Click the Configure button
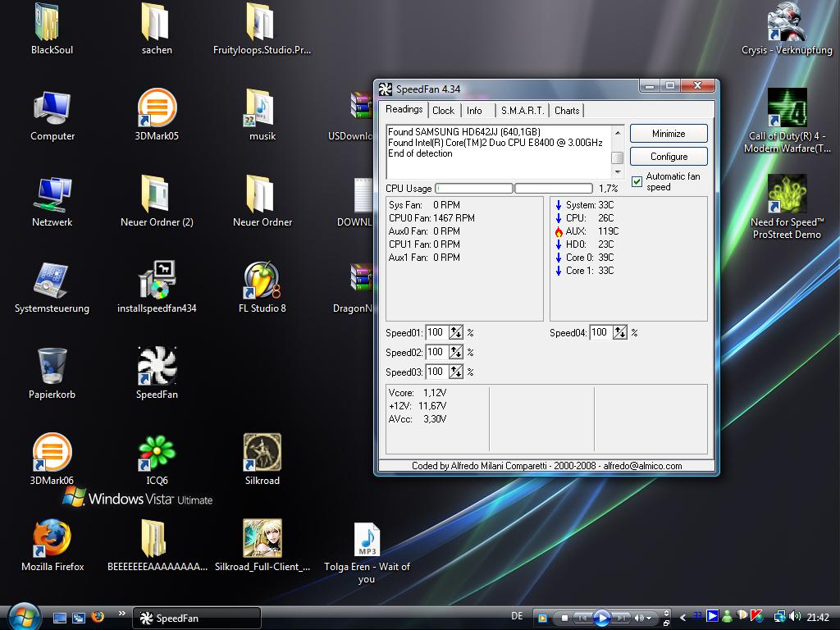This screenshot has width=840, height=630. pyautogui.click(x=669, y=157)
